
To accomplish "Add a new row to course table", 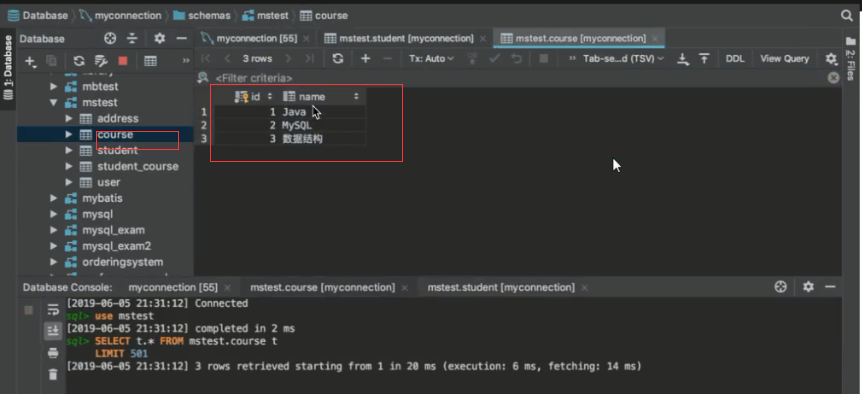I will 366,58.
